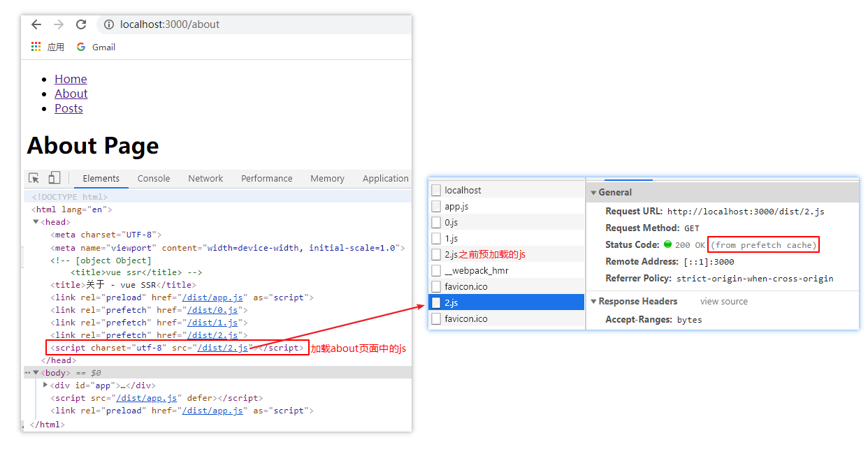Screen dimensions: 868x456
Task: Follow the /dist/2.js link in script tag
Action: tap(223, 348)
